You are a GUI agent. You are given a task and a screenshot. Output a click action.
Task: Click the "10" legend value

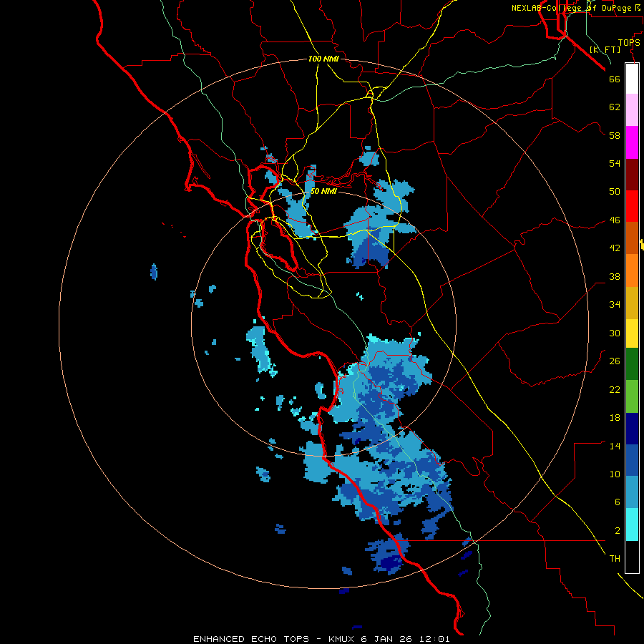[x=615, y=474]
